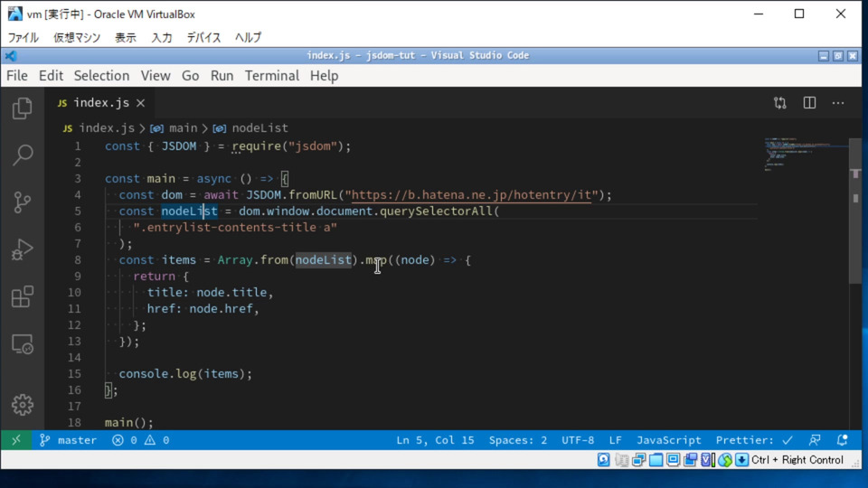868x488 pixels.
Task: Open the Go menu
Action: tap(191, 76)
